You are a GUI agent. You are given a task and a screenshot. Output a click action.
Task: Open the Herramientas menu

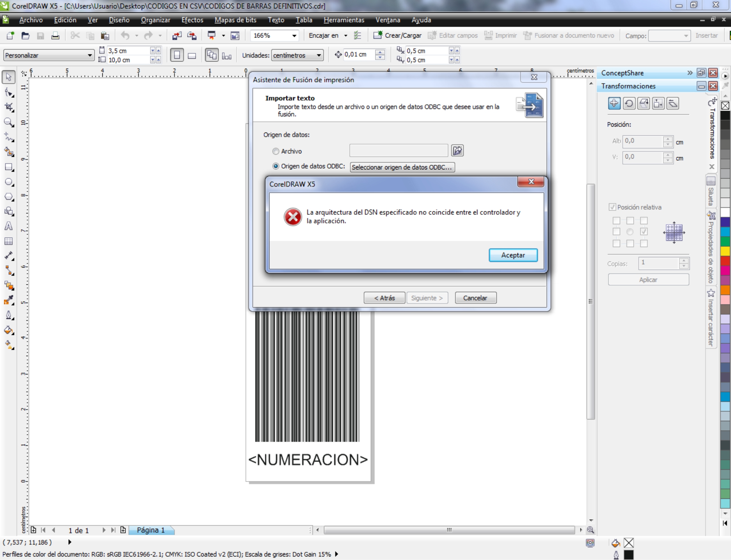344,20
